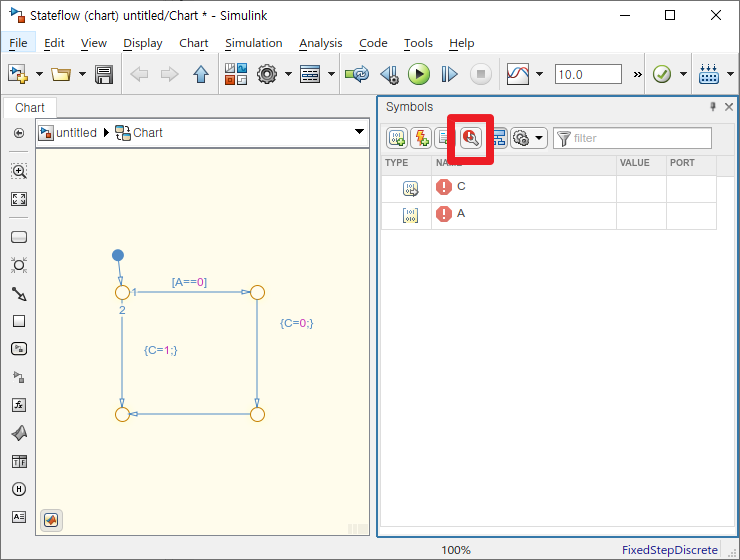Select the Chart tab
740x560 pixels.
[30, 108]
